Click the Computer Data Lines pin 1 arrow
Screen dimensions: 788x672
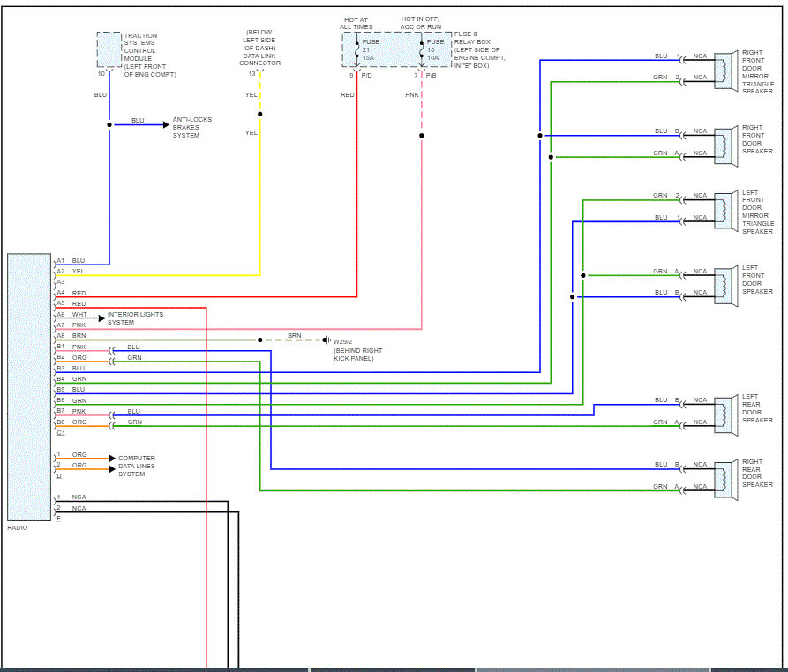(x=113, y=458)
